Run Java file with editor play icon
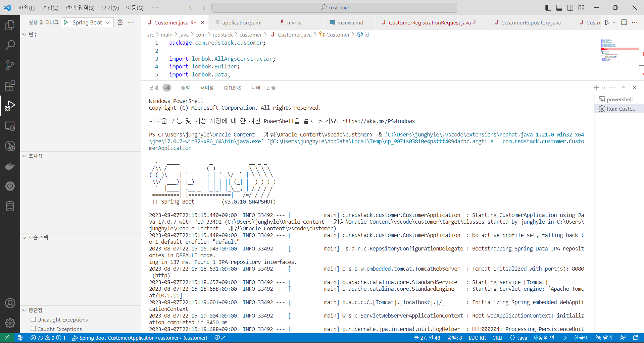Viewport: 644px width, 343px height. tap(607, 22)
